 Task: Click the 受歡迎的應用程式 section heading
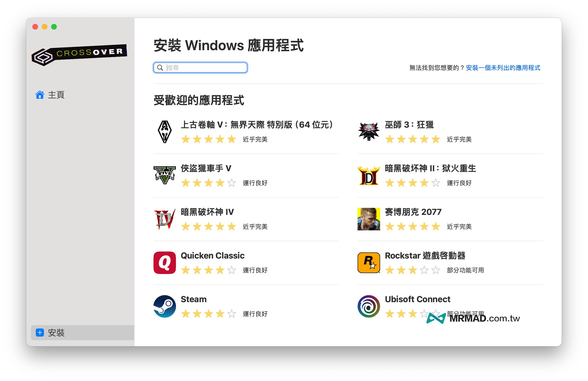coord(199,100)
